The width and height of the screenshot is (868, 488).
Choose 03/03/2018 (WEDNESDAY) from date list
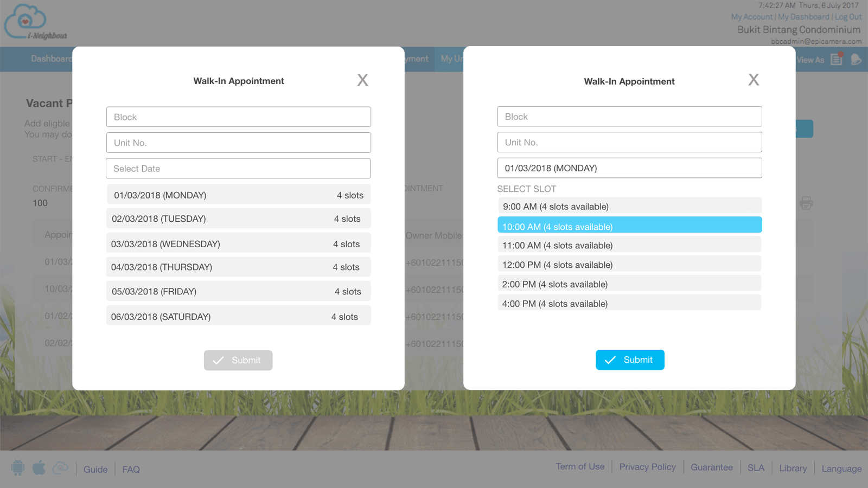click(x=238, y=244)
